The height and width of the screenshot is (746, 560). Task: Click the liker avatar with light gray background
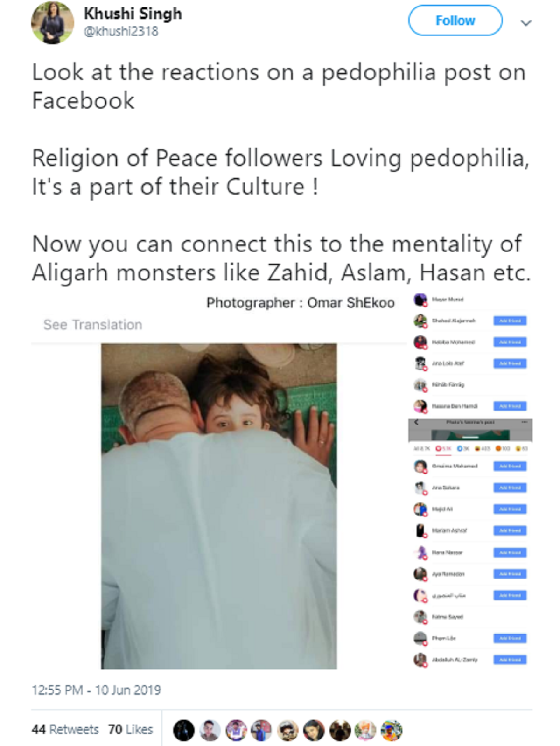(x=210, y=730)
